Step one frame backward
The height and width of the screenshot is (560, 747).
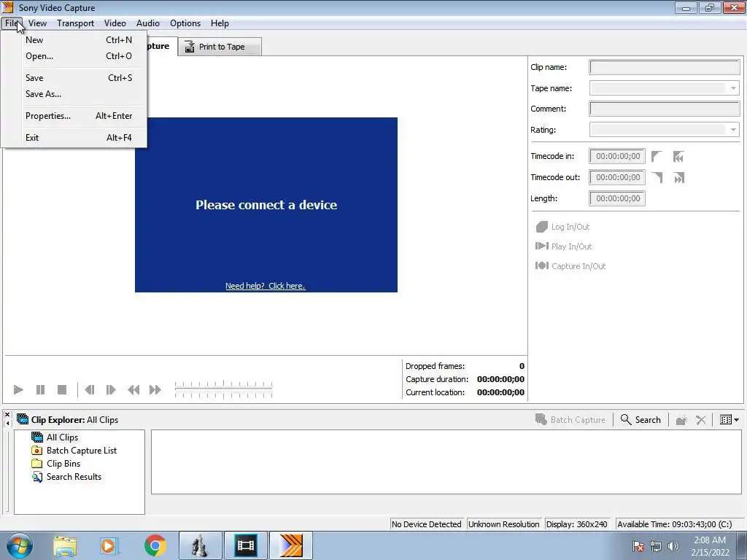coord(89,390)
